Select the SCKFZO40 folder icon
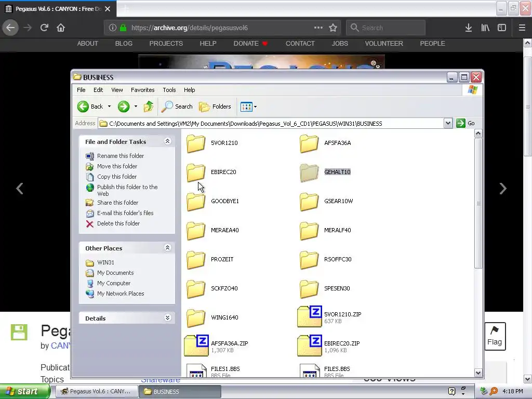The width and height of the screenshot is (532, 399). (196, 289)
